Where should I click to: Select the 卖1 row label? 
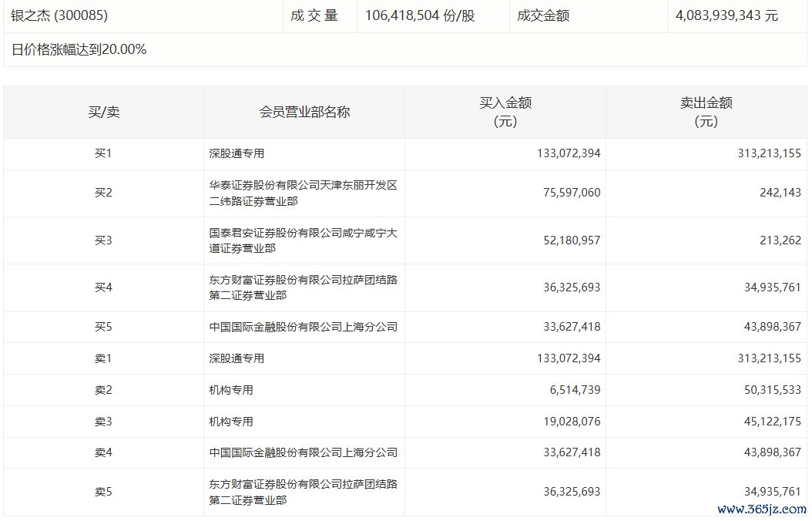tap(103, 359)
